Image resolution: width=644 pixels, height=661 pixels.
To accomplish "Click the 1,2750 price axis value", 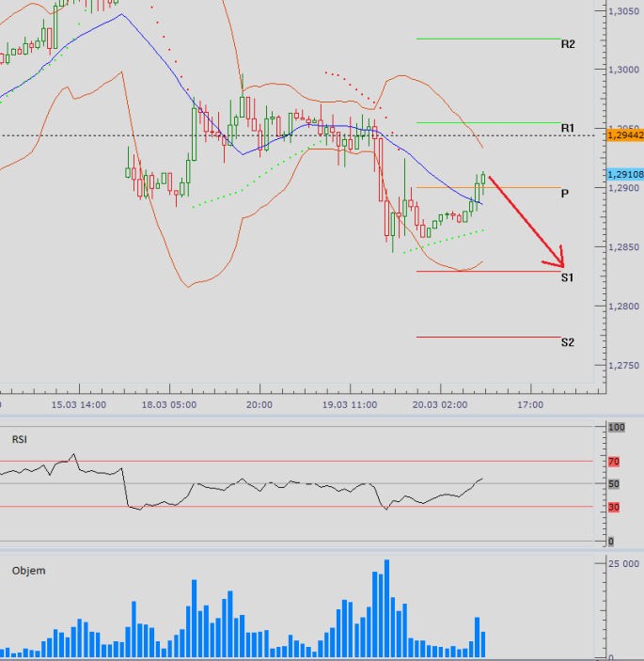I will pos(623,366).
